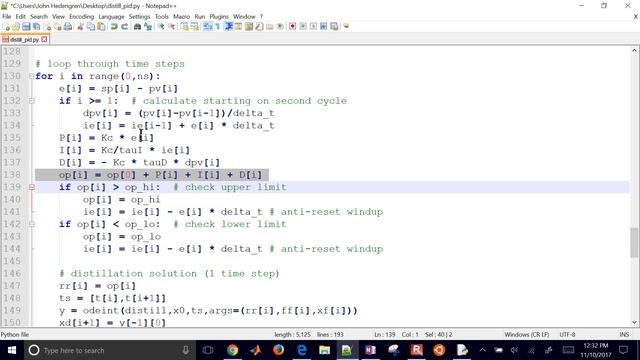Toggle the Show All Characters icon

pyautogui.click(x=218, y=27)
